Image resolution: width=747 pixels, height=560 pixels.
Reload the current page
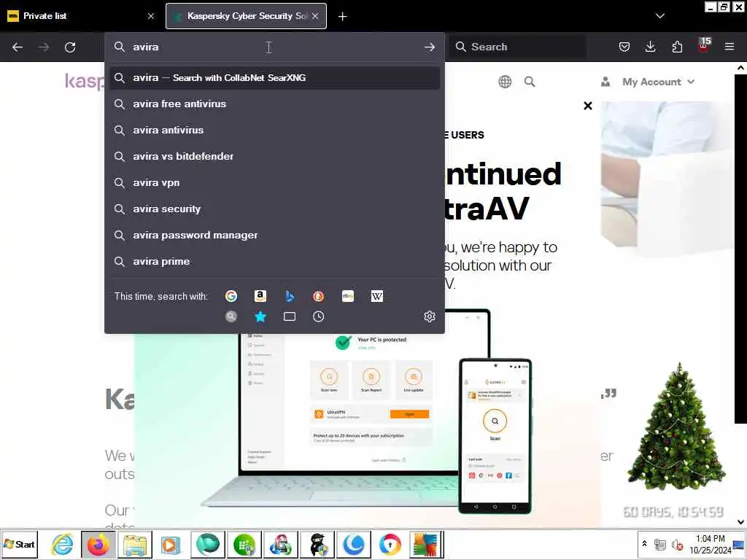pos(70,47)
